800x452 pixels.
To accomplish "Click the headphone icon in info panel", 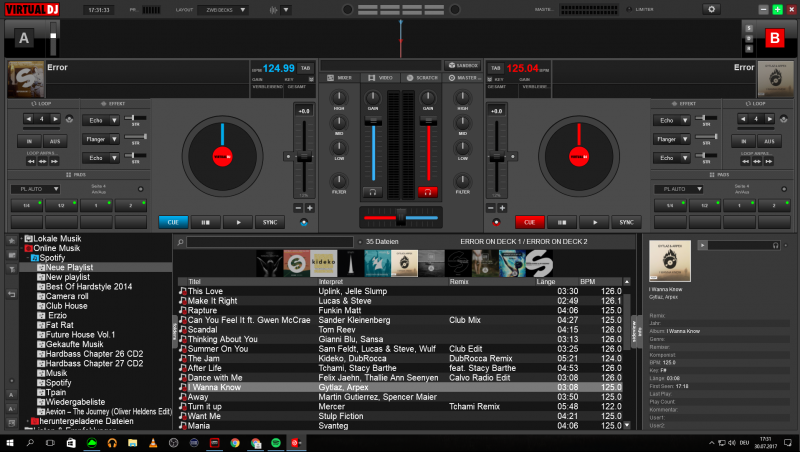I will [776, 245].
